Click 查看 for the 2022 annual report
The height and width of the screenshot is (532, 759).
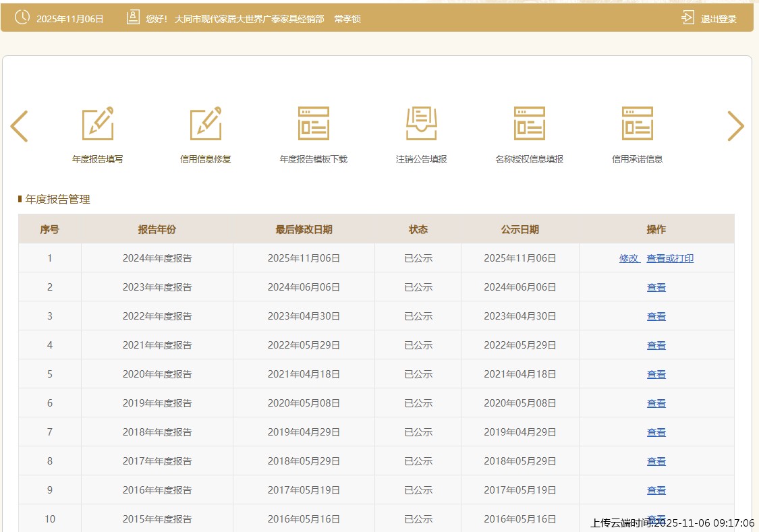(x=656, y=316)
